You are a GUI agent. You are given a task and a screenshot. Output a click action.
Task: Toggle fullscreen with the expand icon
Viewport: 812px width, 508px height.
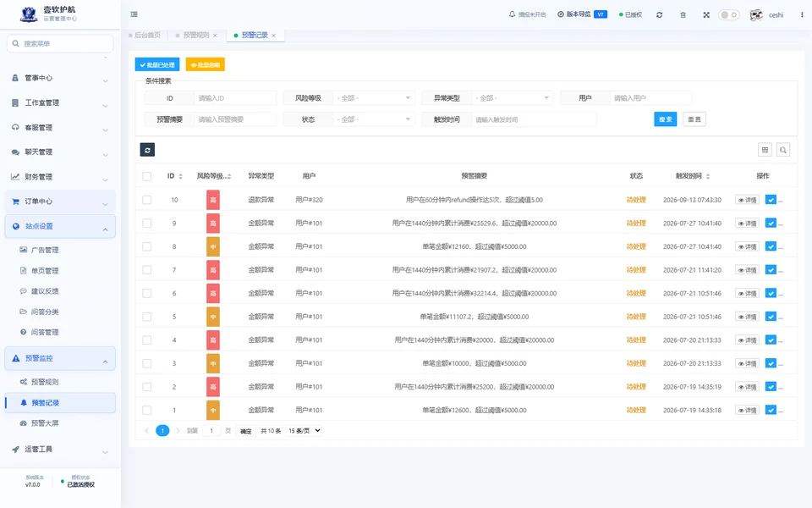pyautogui.click(x=706, y=15)
